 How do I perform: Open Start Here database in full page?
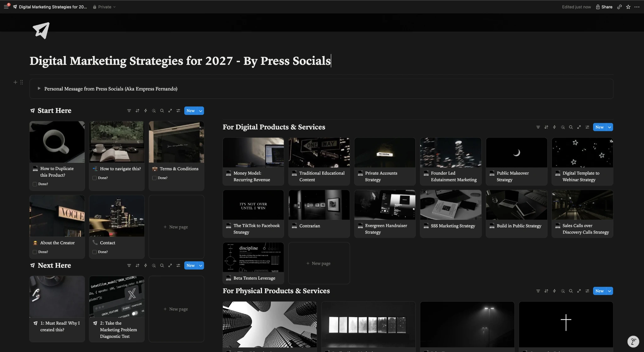(x=170, y=111)
